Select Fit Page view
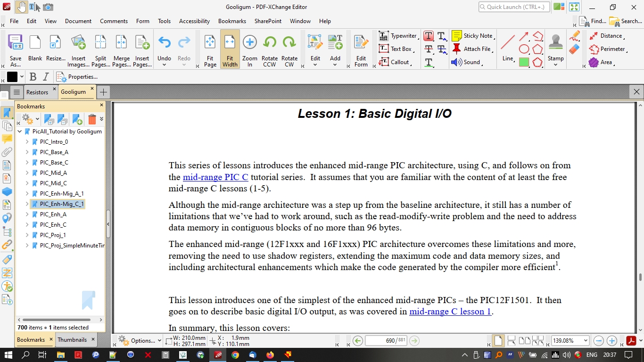This screenshot has height=362, width=644. click(210, 49)
